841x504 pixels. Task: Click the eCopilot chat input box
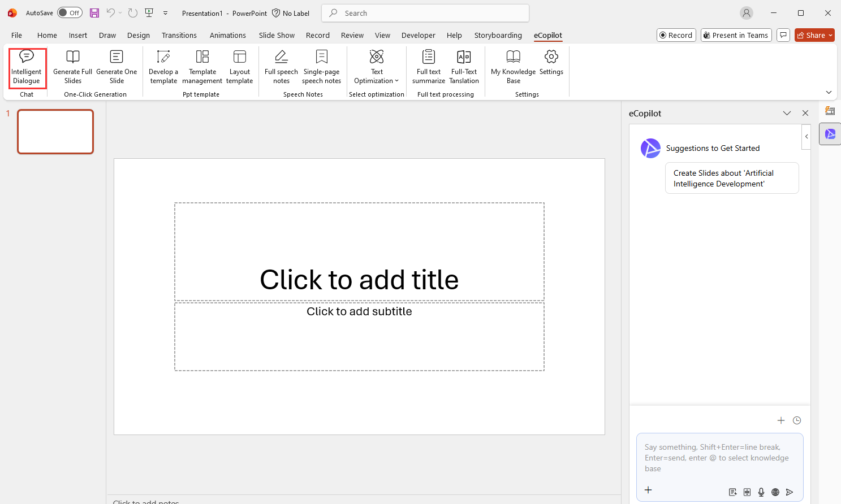[x=719, y=458]
